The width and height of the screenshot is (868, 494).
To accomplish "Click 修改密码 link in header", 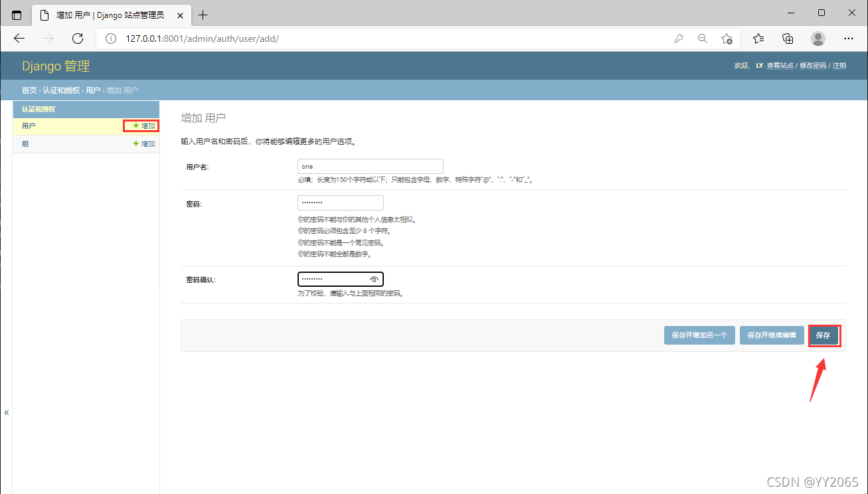I will tap(813, 66).
